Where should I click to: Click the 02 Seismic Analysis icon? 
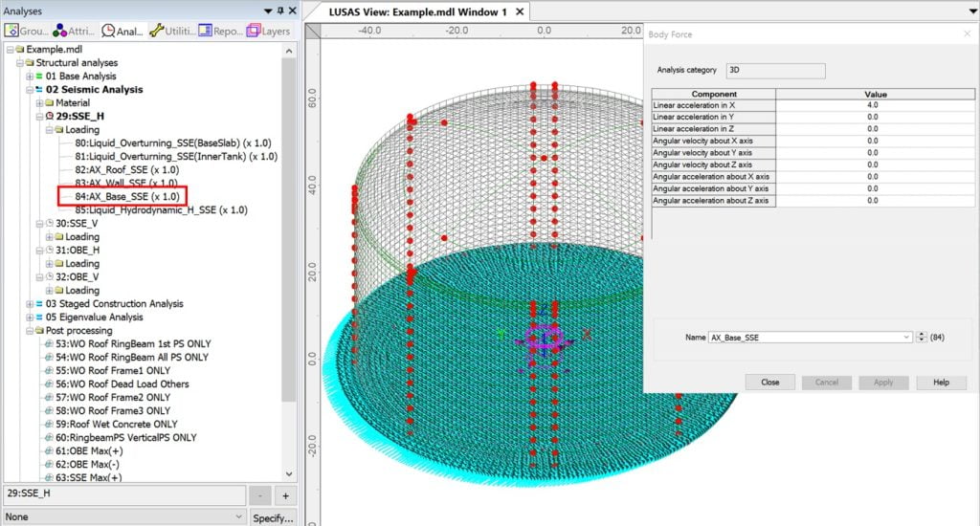38,89
